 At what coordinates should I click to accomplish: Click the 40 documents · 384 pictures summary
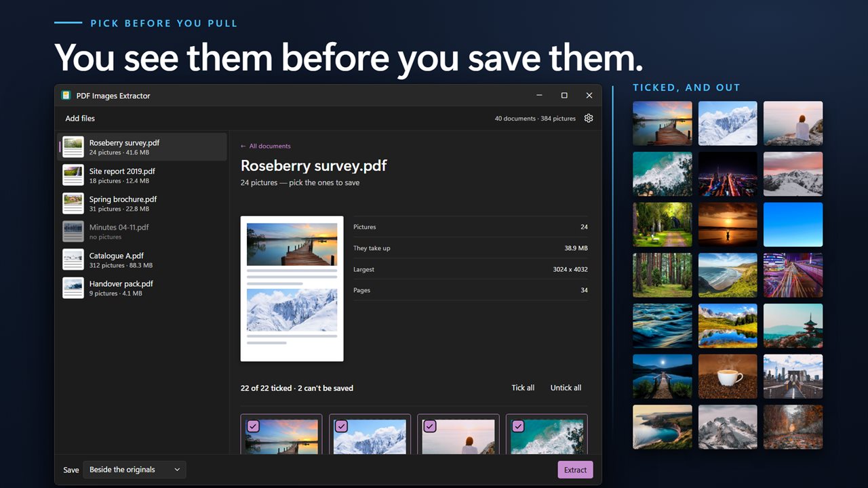click(535, 119)
